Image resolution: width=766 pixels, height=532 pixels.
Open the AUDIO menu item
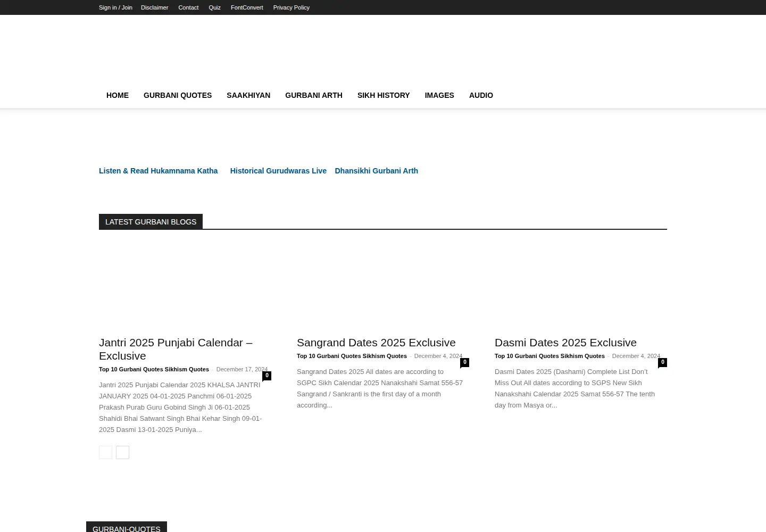click(481, 95)
